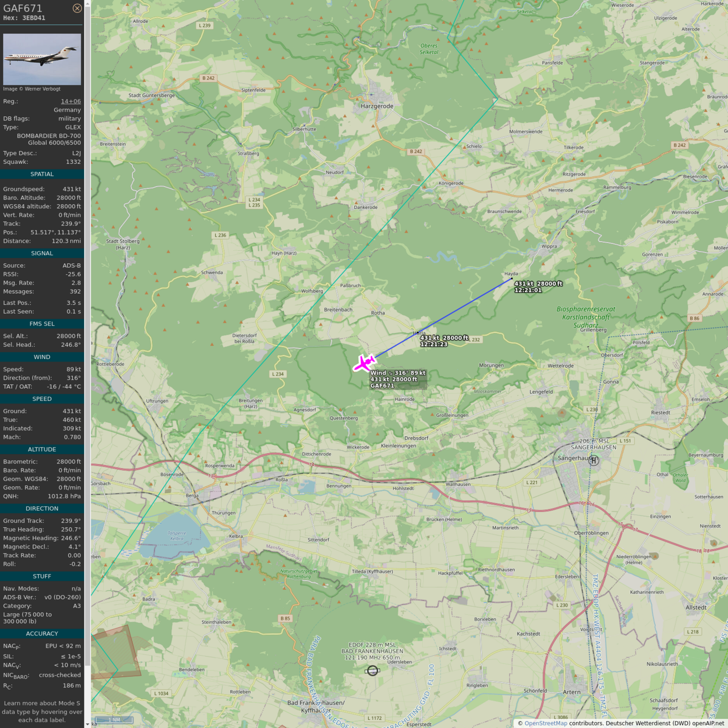Click the 12:21:01 track timestamp label

click(528, 290)
